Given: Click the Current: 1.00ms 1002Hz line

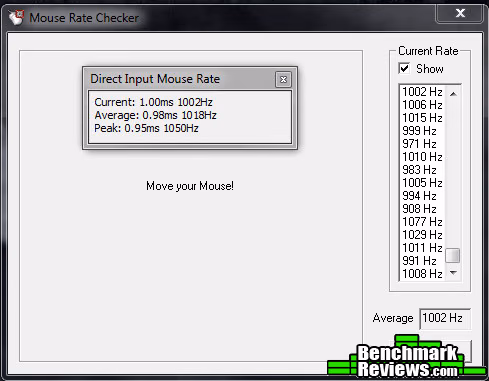Looking at the screenshot, I should point(153,102).
